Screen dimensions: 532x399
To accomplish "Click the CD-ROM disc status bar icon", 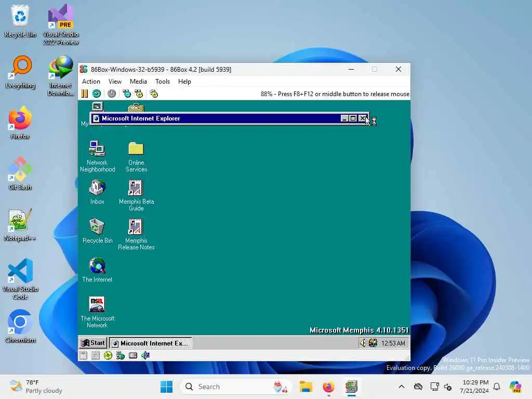I will 108,355.
